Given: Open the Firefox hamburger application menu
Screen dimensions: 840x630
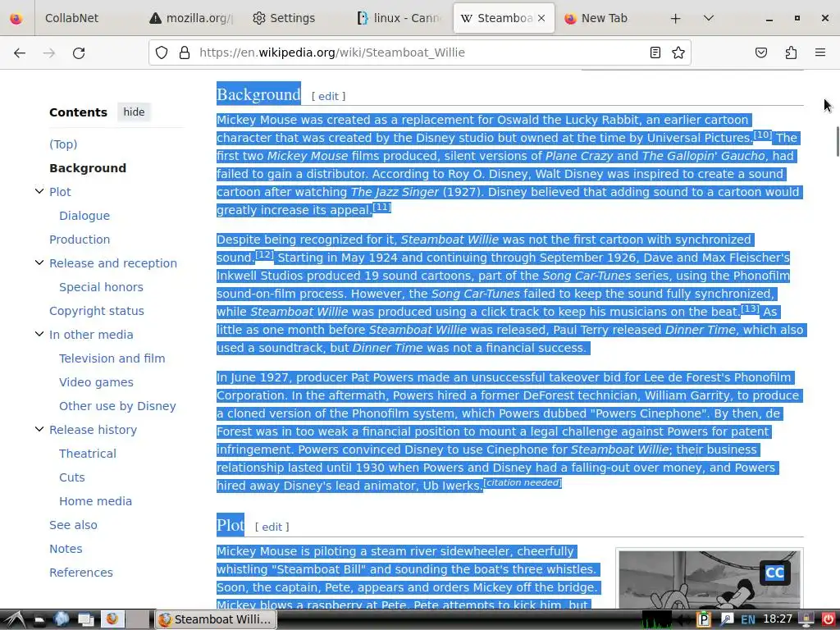Looking at the screenshot, I should tap(820, 52).
